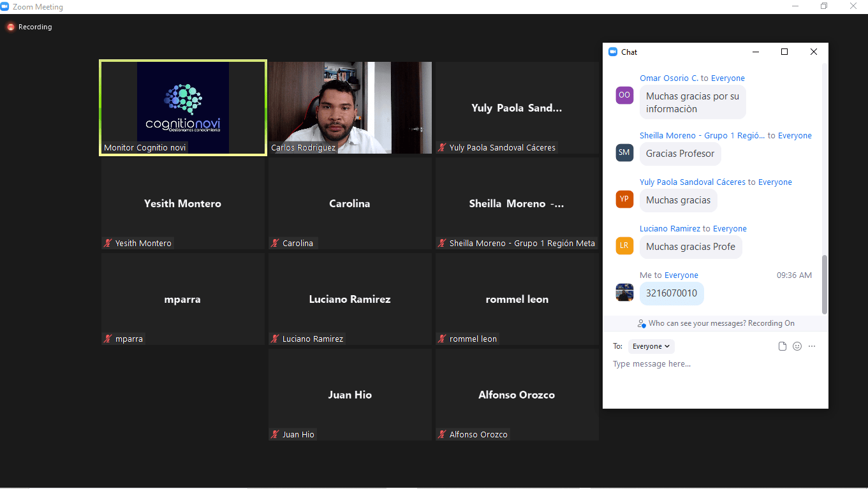Click muted mic icon on Yesith Montero tile

(108, 243)
